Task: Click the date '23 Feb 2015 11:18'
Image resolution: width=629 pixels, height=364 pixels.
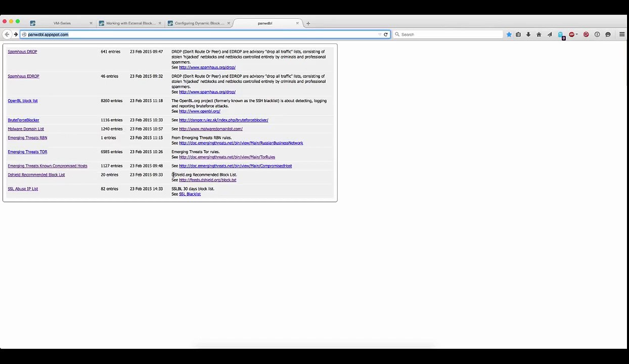Action: (x=146, y=101)
